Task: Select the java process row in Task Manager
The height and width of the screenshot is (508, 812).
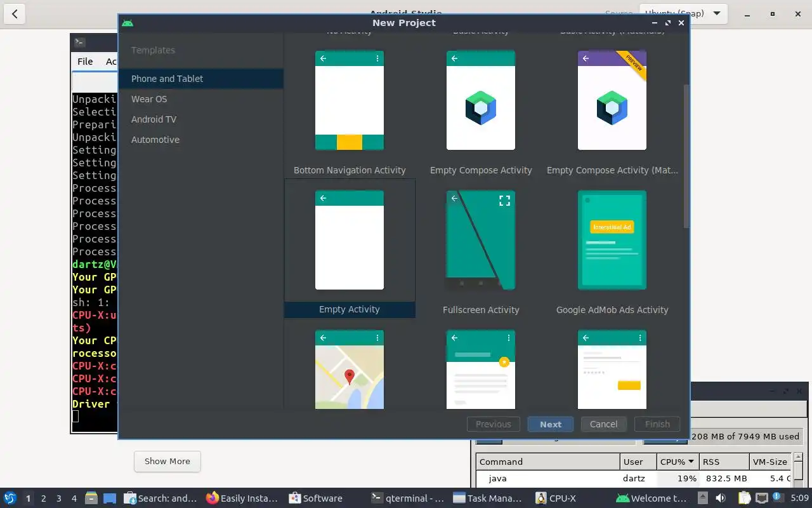Action: click(634, 478)
